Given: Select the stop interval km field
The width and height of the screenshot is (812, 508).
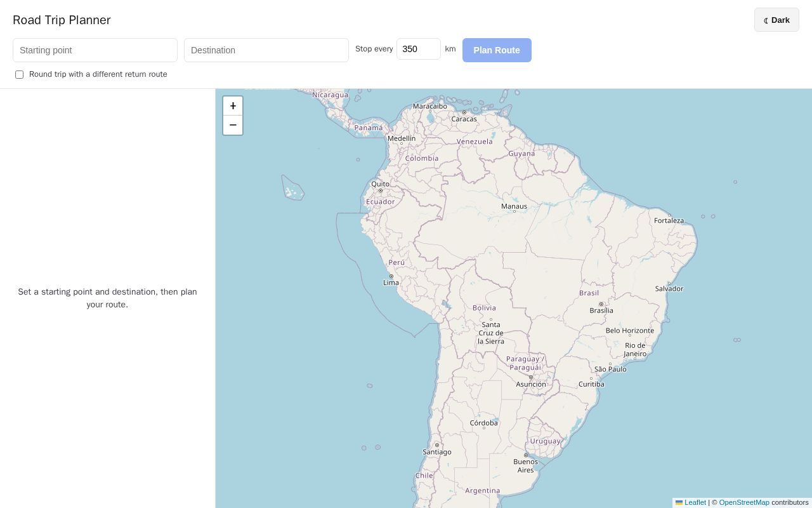Looking at the screenshot, I should point(419,49).
